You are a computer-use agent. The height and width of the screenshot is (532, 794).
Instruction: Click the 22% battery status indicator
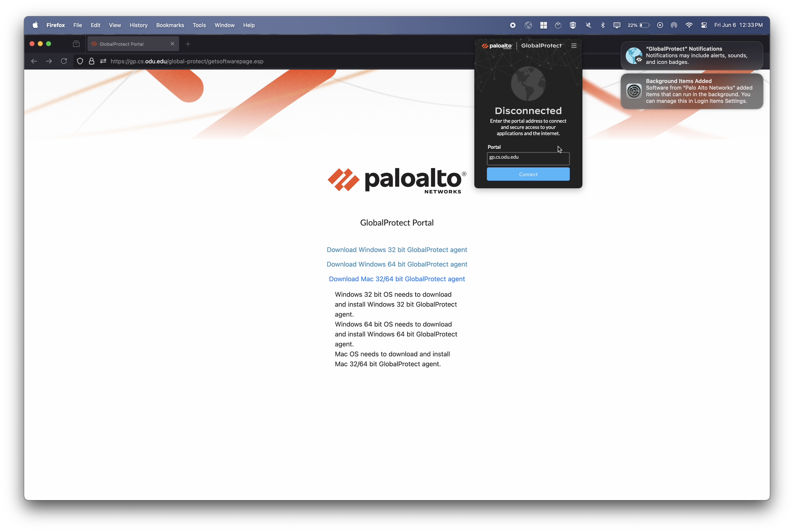pos(638,25)
